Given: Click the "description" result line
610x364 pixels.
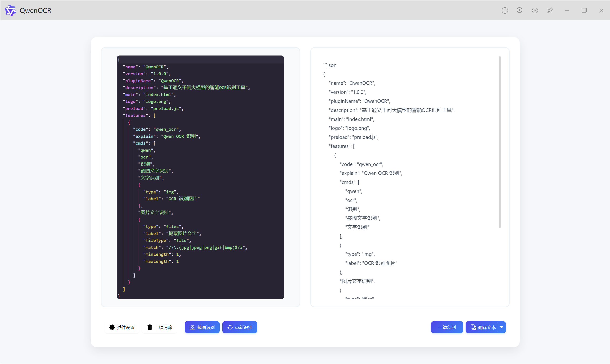Looking at the screenshot, I should pos(392,110).
